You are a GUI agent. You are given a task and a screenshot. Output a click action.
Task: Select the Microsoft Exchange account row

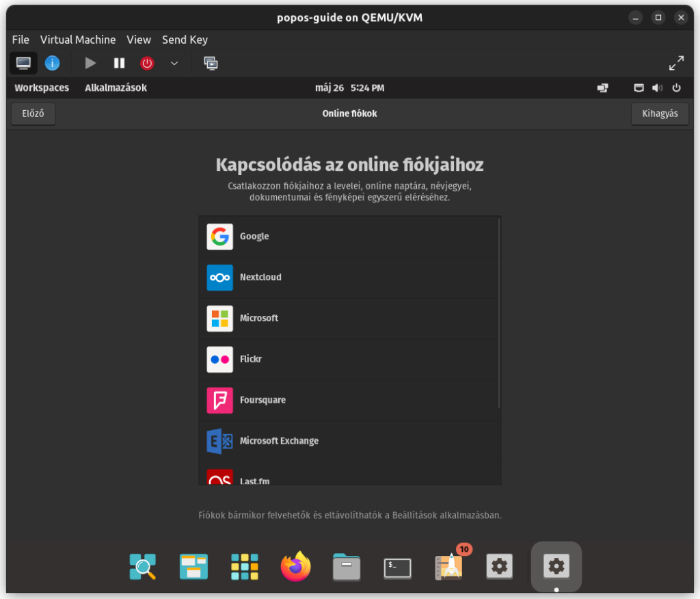(x=349, y=441)
